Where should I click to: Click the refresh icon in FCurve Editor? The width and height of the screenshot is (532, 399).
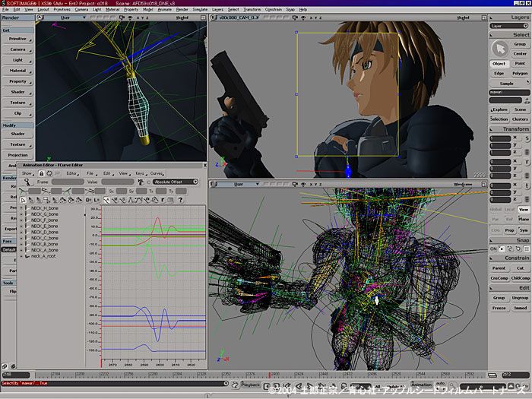(49, 173)
